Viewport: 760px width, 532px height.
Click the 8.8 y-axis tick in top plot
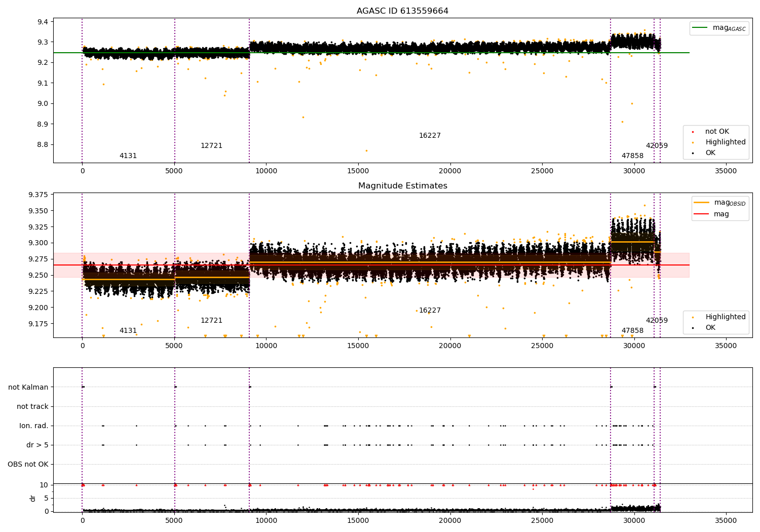pos(43,144)
